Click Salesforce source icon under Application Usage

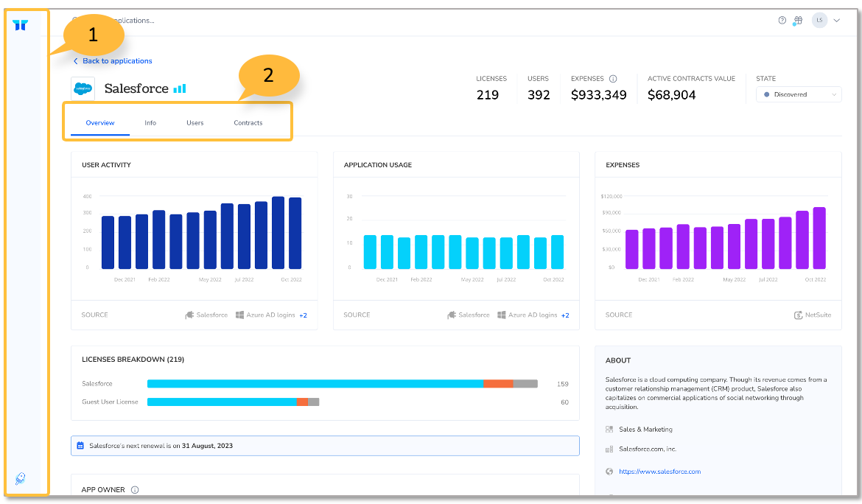click(452, 315)
